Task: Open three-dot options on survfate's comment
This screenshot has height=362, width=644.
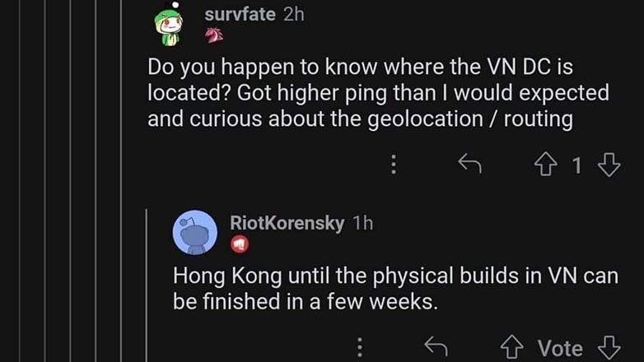Action: [394, 165]
